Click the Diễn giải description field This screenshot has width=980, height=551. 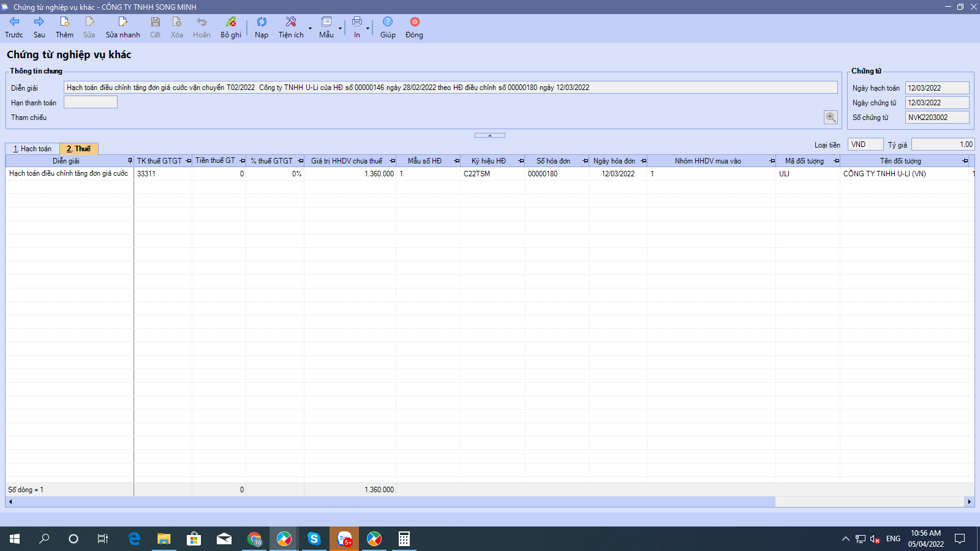coord(450,88)
